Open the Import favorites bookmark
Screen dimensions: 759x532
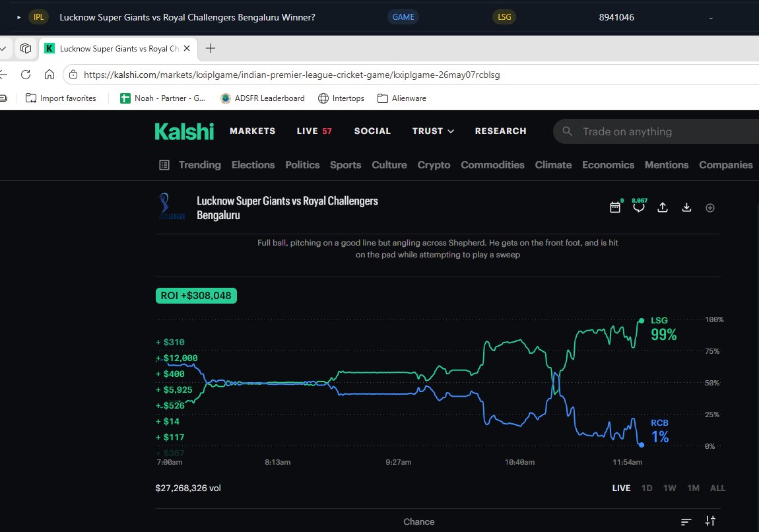click(61, 98)
